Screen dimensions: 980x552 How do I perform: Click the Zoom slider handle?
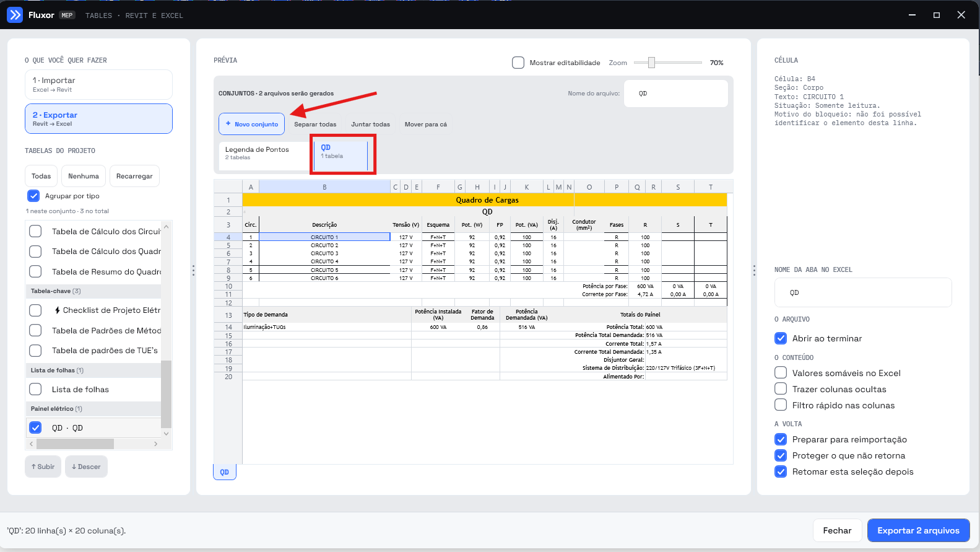point(651,63)
